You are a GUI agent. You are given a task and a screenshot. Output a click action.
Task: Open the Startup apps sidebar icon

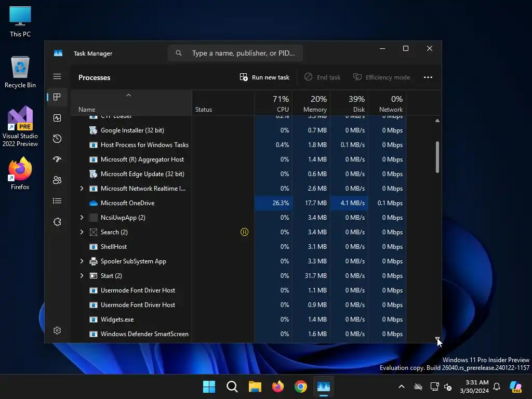[57, 159]
